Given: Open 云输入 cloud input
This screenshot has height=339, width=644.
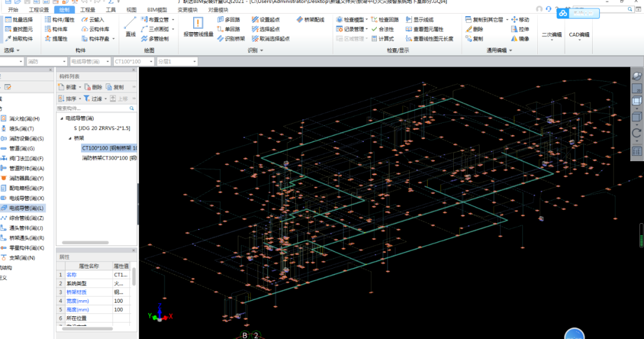Looking at the screenshot, I should click(93, 19).
